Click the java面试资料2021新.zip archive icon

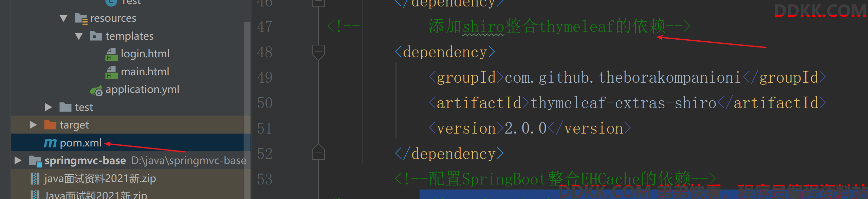coord(35,179)
